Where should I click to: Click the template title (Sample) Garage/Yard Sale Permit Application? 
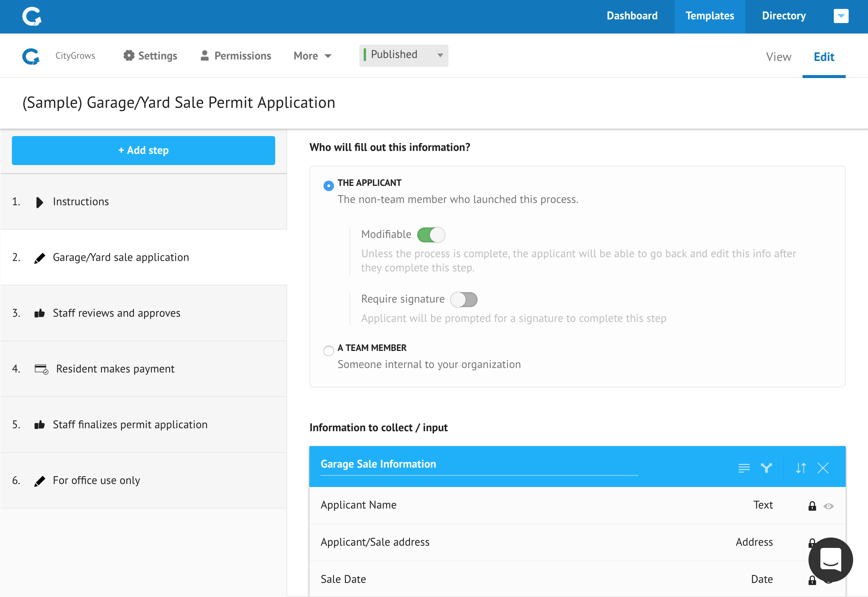[x=179, y=103]
